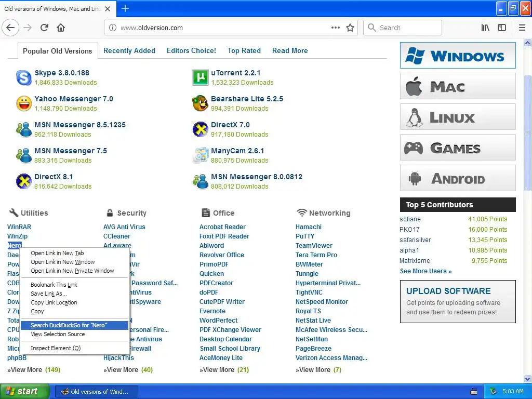This screenshot has width=532, height=399.
Task: Open the sofiane contributor name
Action: [x=410, y=219]
